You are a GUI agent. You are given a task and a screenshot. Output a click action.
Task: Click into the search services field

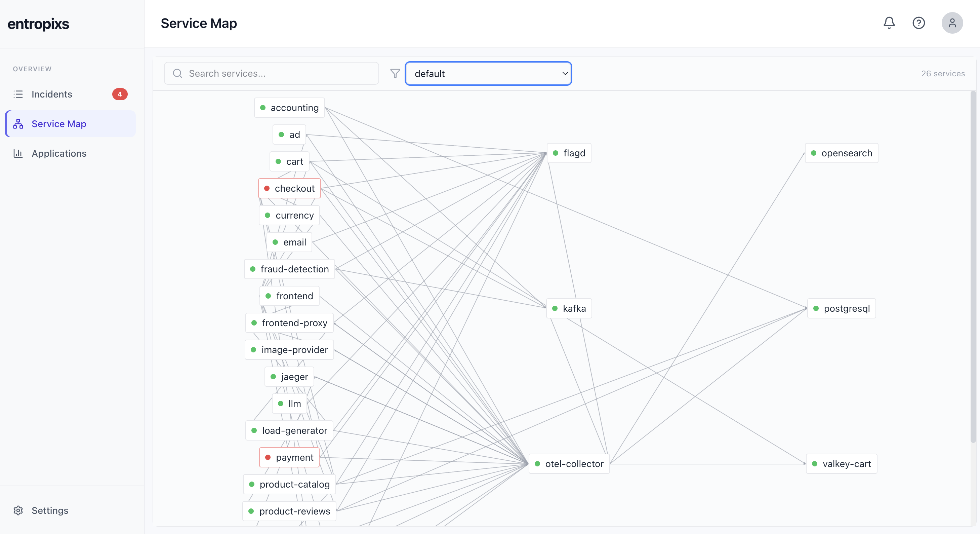(271, 73)
